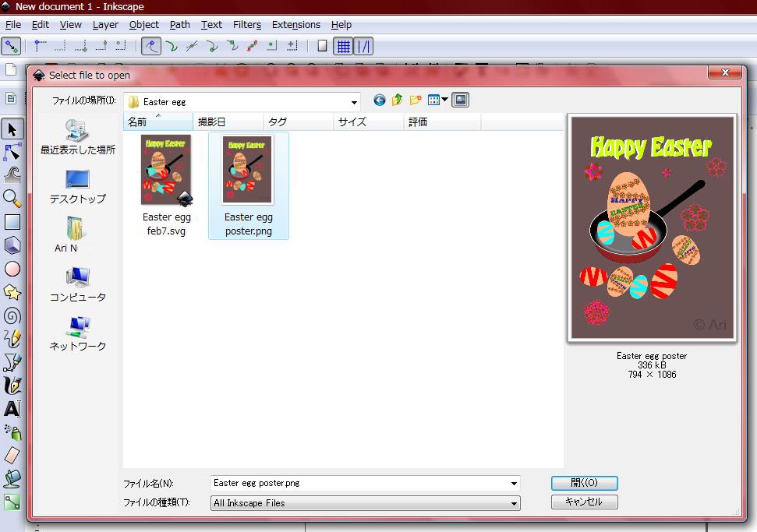
Task: Toggle guides visibility in the toolbar
Action: click(x=364, y=46)
